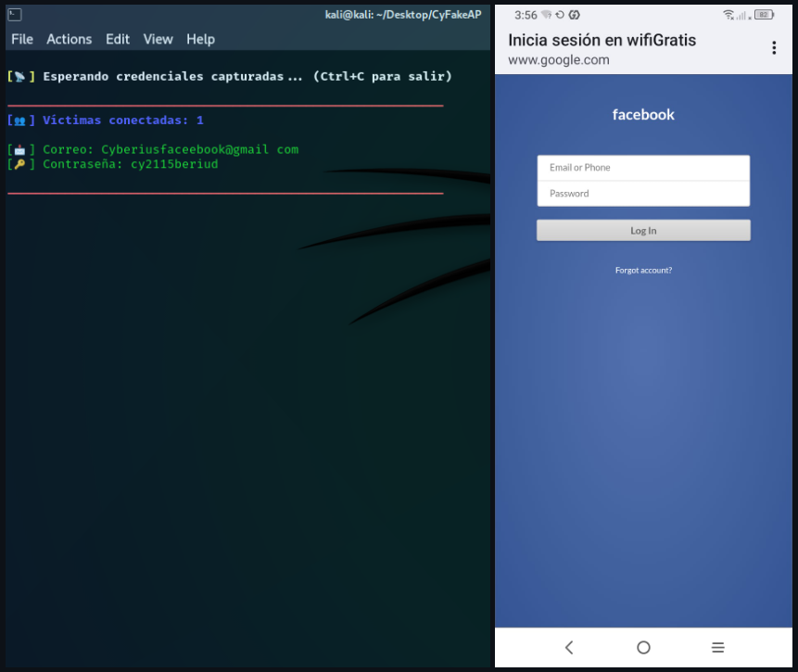798x672 pixels.
Task: Open the Forgot account? link
Action: pyautogui.click(x=643, y=271)
